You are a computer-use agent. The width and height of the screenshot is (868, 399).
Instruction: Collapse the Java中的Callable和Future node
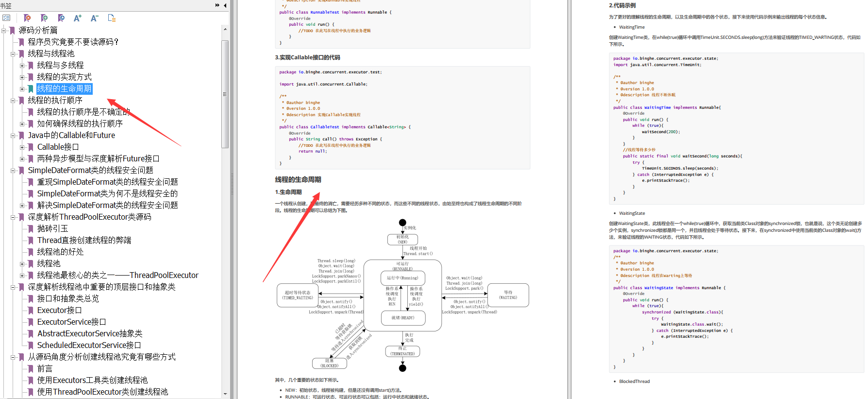pyautogui.click(x=13, y=135)
